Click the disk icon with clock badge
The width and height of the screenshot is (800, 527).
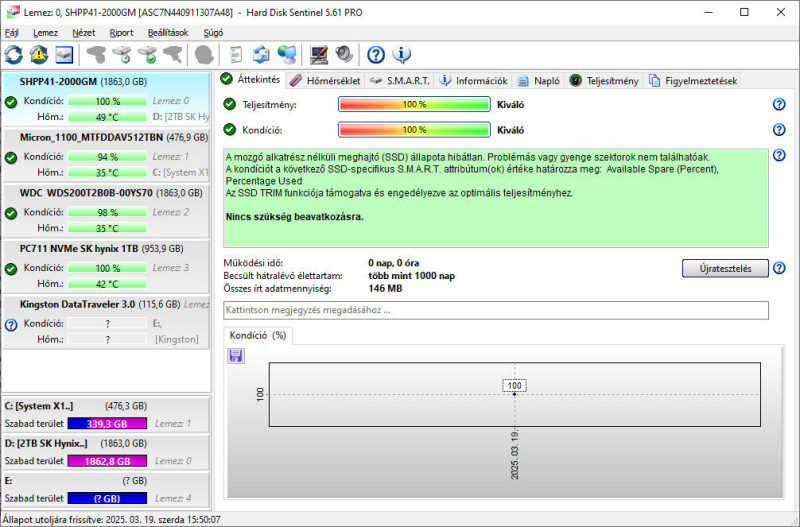[122, 55]
